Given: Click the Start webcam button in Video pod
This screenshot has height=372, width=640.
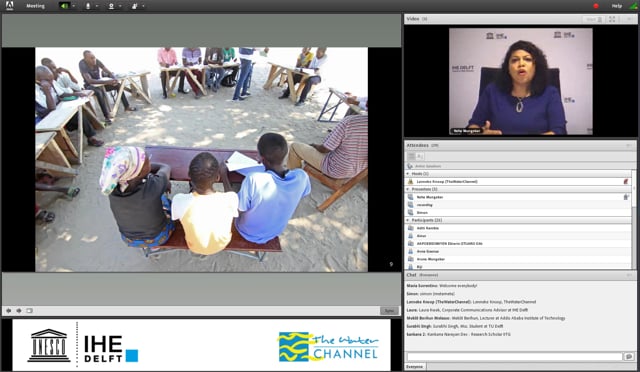Looking at the screenshot, I should point(594,19).
